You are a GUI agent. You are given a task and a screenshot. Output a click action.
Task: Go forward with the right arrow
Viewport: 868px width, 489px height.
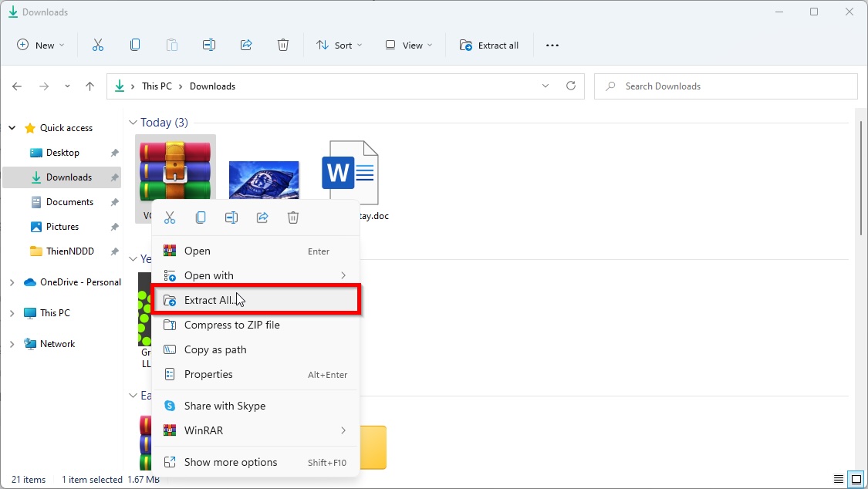coord(44,86)
